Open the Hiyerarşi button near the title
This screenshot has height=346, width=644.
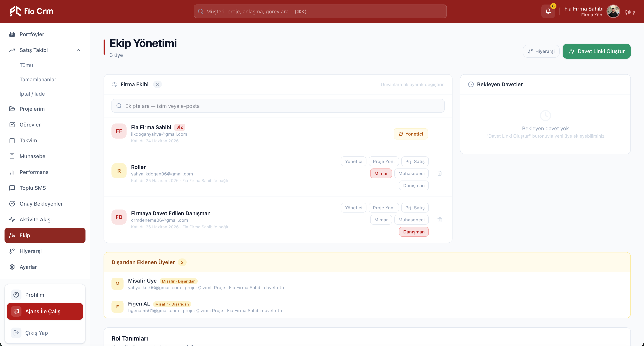pyautogui.click(x=541, y=51)
